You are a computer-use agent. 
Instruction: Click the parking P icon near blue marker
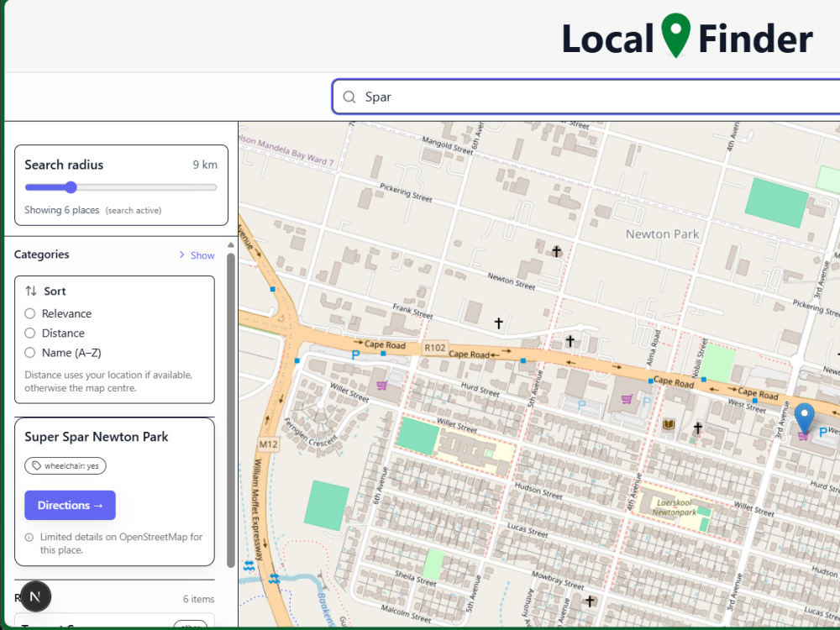click(823, 433)
